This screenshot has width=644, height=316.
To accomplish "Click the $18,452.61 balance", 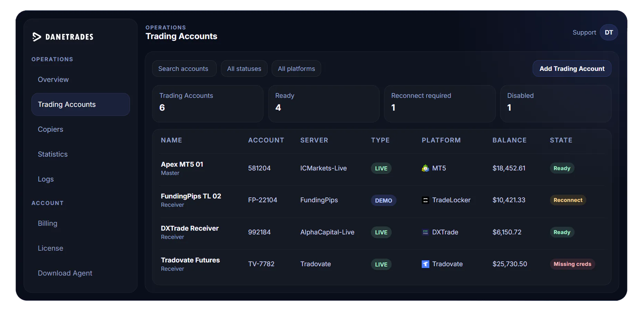I will pos(509,168).
